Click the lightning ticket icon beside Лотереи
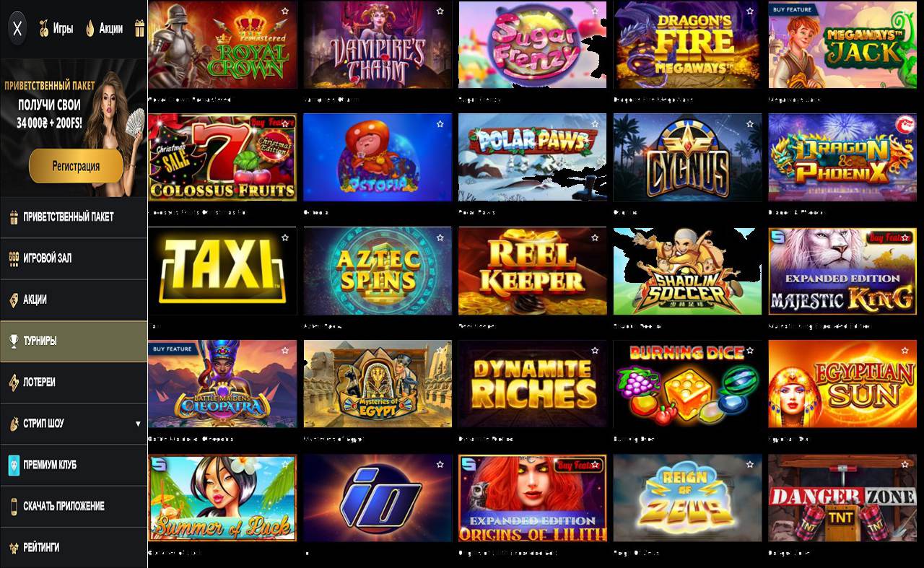Screen dimensions: 924x568 (14, 382)
